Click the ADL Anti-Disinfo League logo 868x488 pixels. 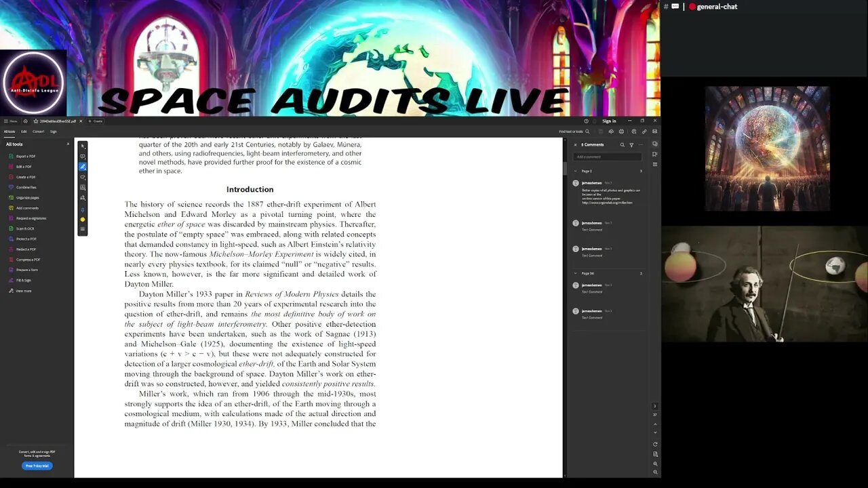(x=33, y=83)
